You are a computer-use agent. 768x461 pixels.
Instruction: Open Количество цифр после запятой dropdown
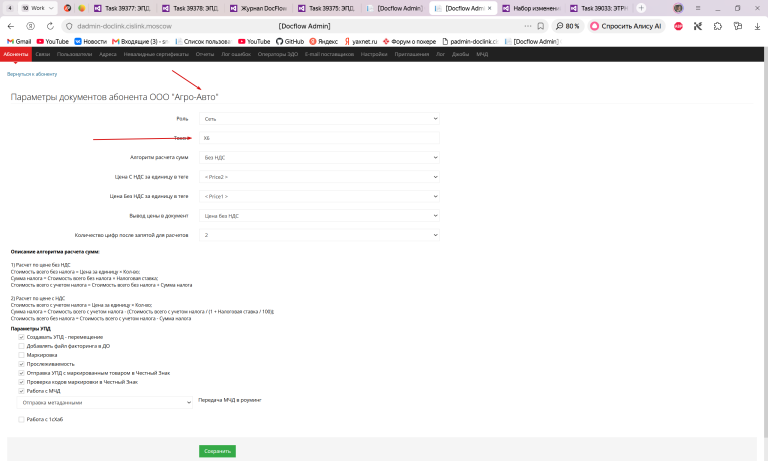click(x=319, y=235)
